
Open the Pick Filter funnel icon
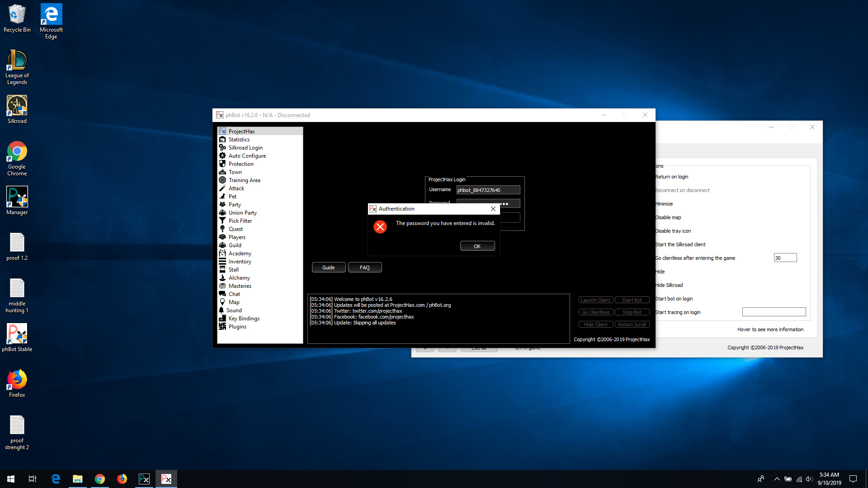[x=222, y=221]
